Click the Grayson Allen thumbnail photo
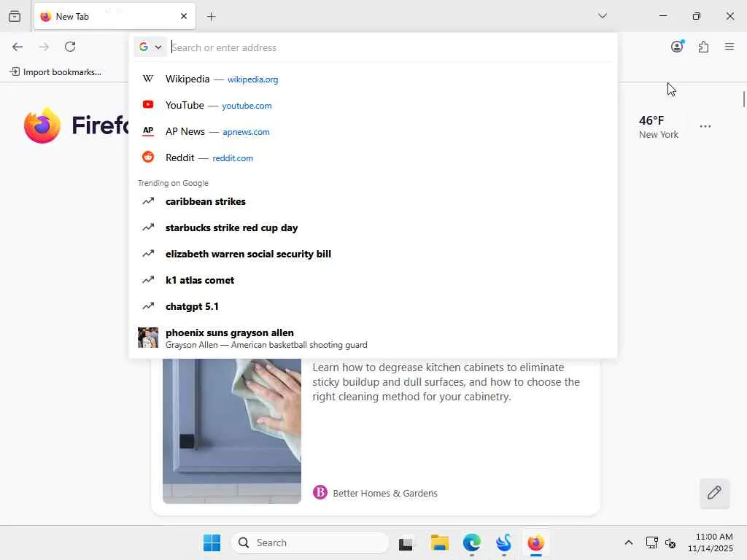The width and height of the screenshot is (747, 560). click(x=148, y=338)
